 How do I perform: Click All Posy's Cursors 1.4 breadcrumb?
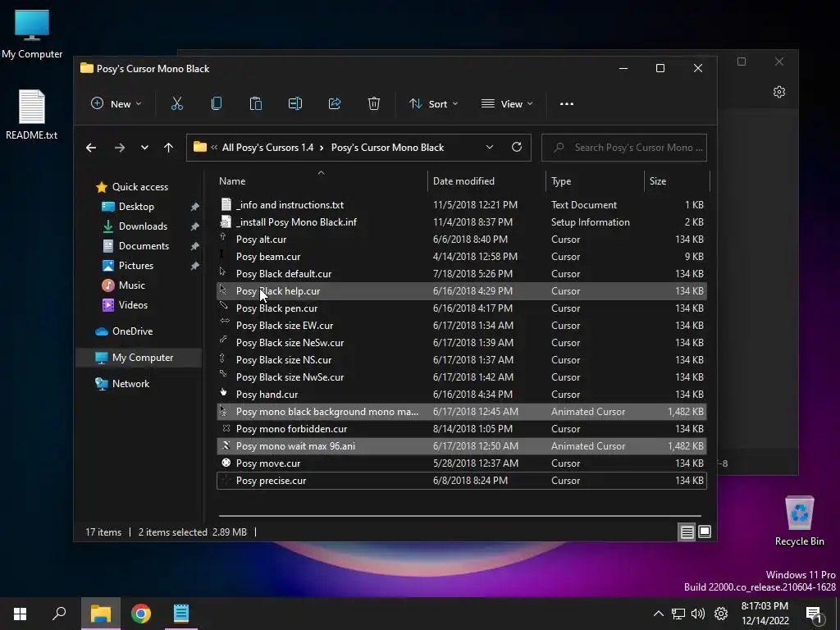[267, 148]
